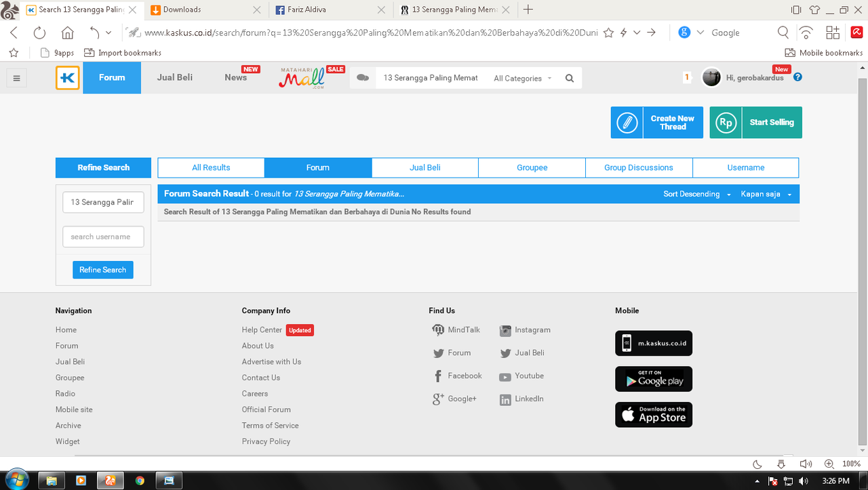The image size is (868, 490).
Task: Open the Kaskus Facebook link
Action: pos(458,376)
